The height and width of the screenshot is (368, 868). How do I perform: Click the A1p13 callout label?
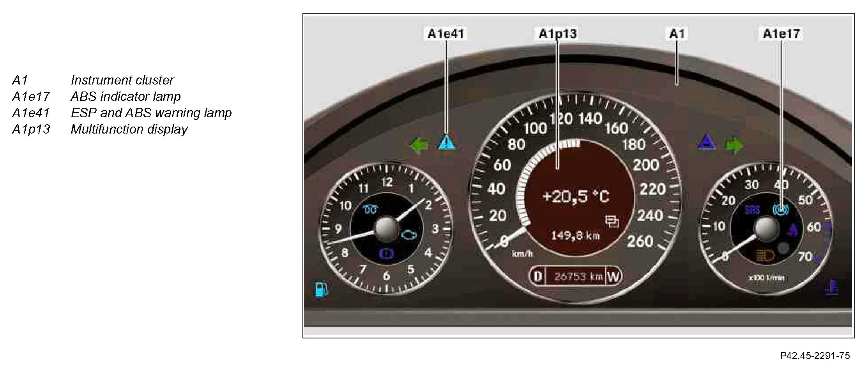(557, 33)
